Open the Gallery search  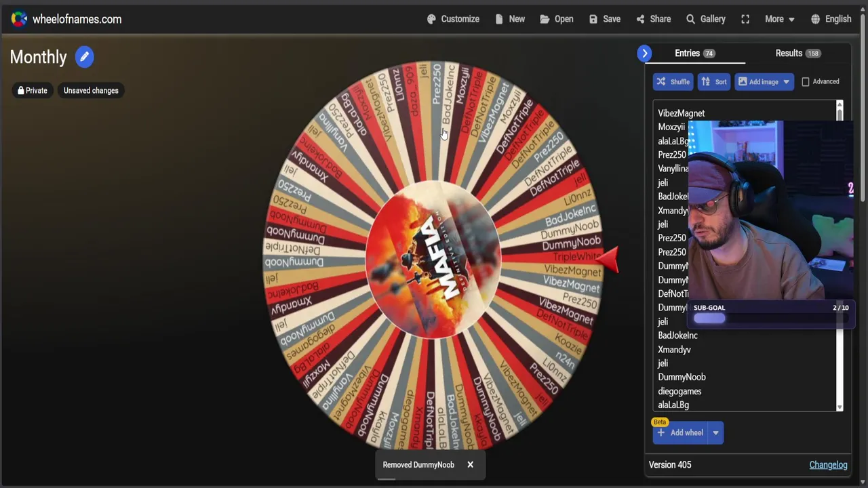706,19
